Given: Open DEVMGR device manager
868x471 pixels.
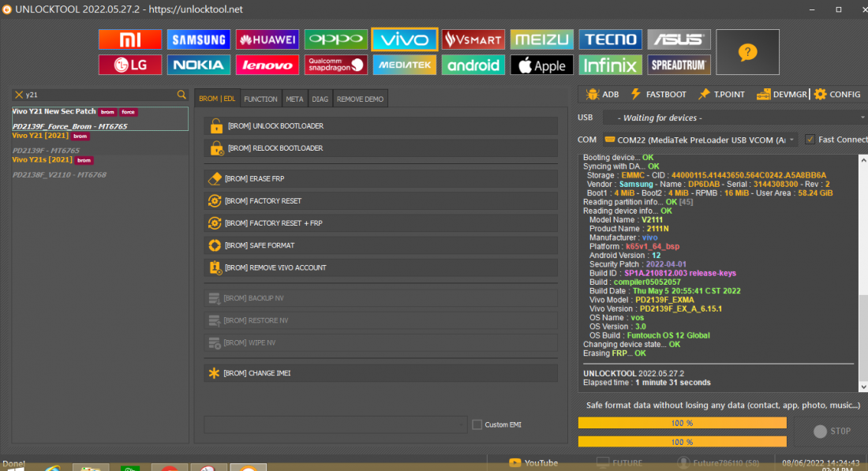Looking at the screenshot, I should [782, 94].
